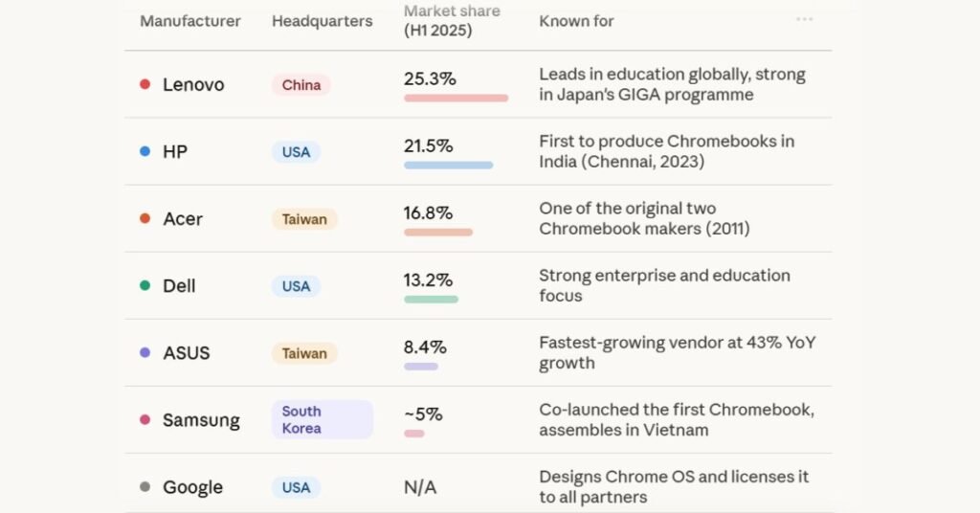Viewport: 980px width, 513px height.
Task: Click the green dot beside Dell
Action: pyautogui.click(x=145, y=285)
